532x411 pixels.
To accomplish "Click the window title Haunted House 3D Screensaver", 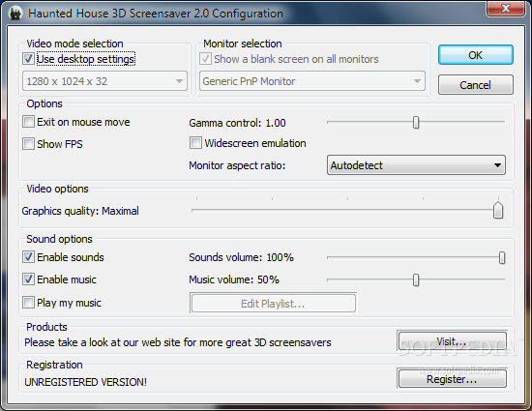I will pos(156,14).
